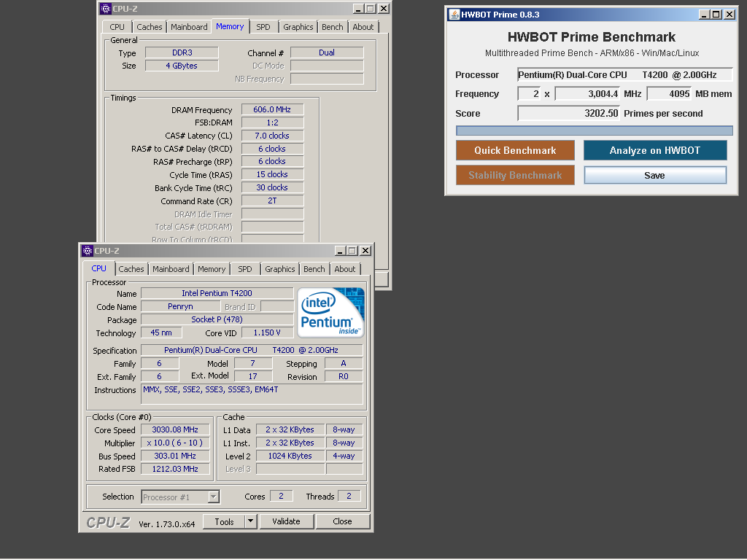This screenshot has width=747, height=560.
Task: Click the HWBOT Processor name field
Action: pyautogui.click(x=624, y=75)
